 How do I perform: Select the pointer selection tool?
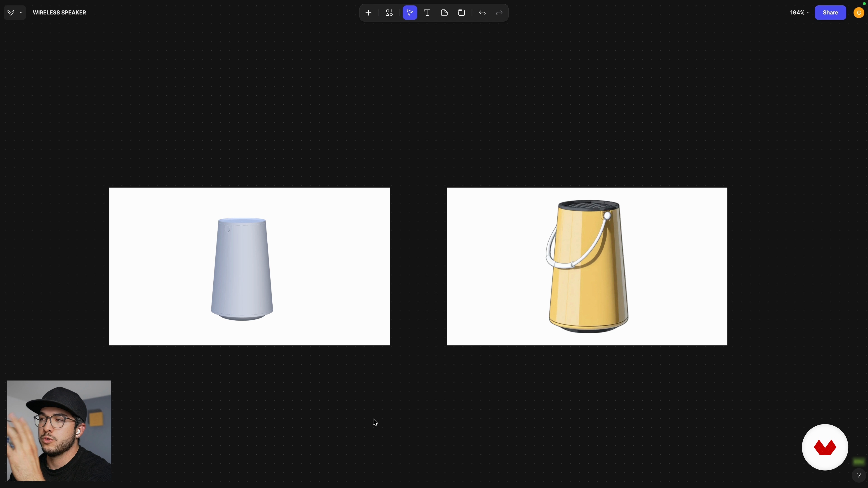(x=410, y=13)
